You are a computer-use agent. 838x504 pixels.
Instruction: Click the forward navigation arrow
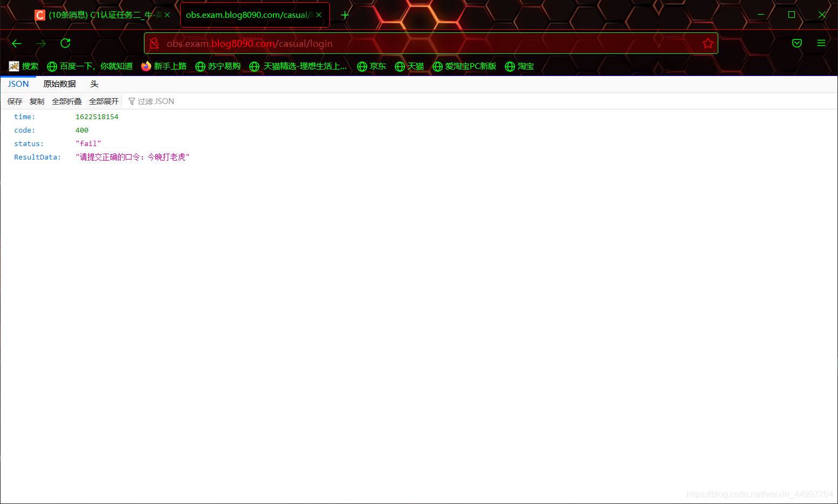[x=41, y=43]
